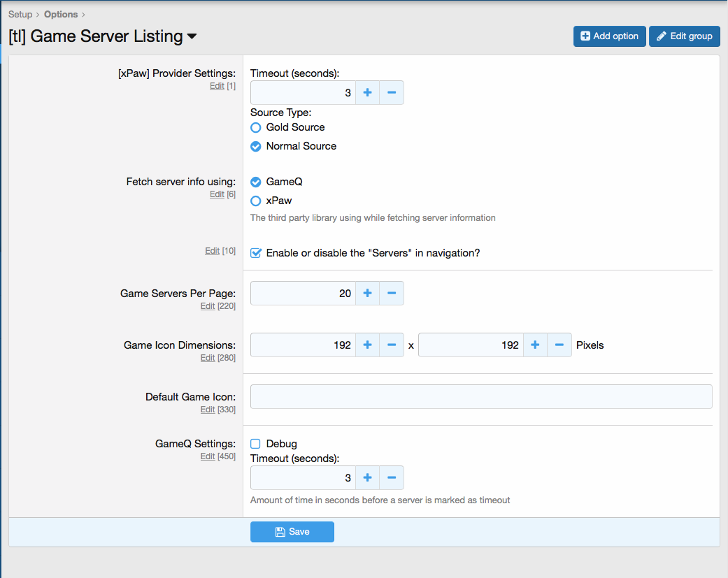Decrease xPaw Provider timeout with minus icon
Screen dimensions: 728x578
tap(392, 93)
